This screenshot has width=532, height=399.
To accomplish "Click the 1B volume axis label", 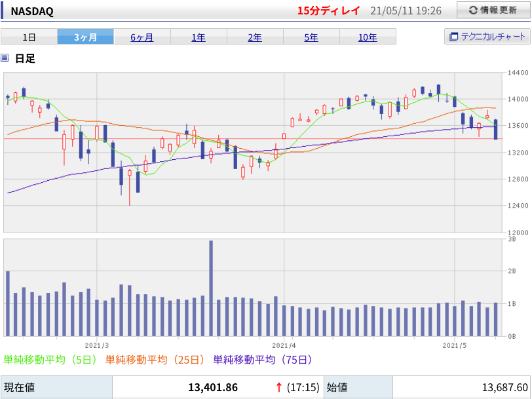I will pyautogui.click(x=512, y=303).
